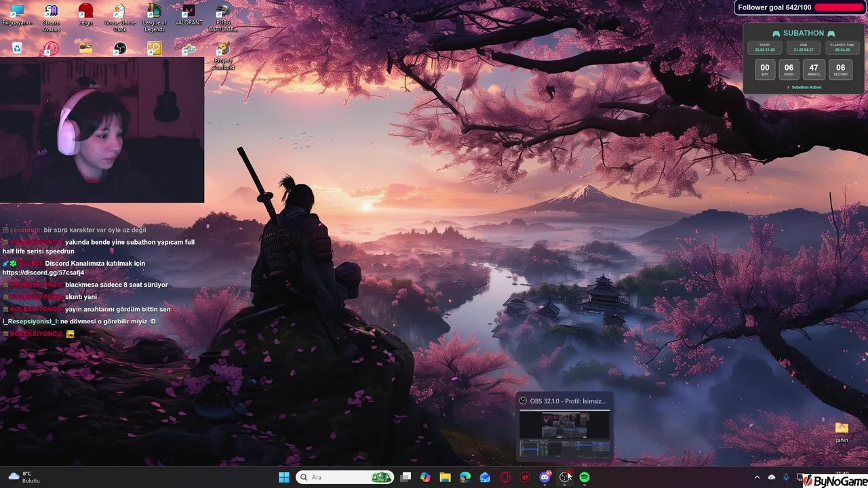
Task: Select the golden key shortcut icon
Action: coord(155,48)
